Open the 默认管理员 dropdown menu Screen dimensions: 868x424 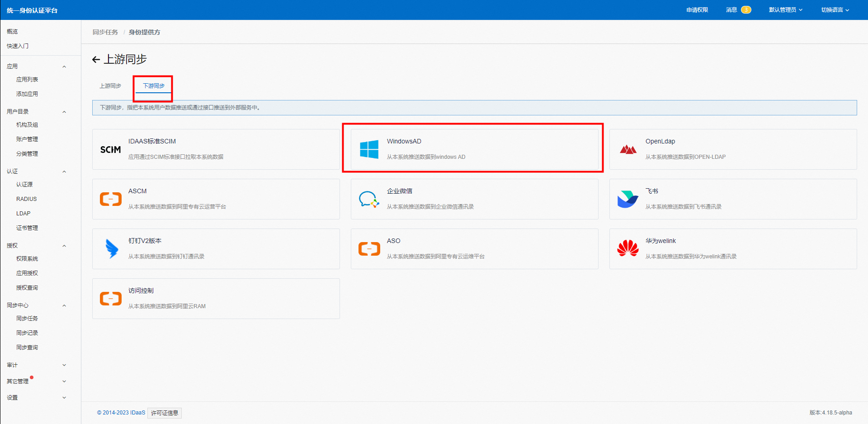tap(785, 10)
